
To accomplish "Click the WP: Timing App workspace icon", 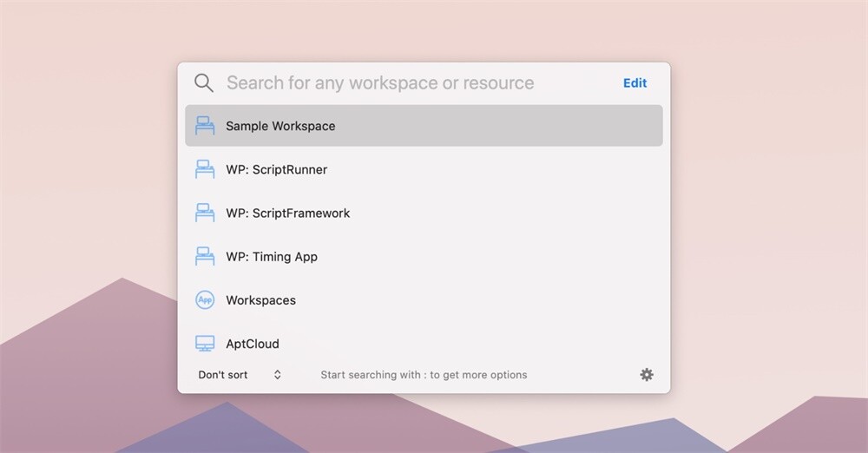I will 205,256.
